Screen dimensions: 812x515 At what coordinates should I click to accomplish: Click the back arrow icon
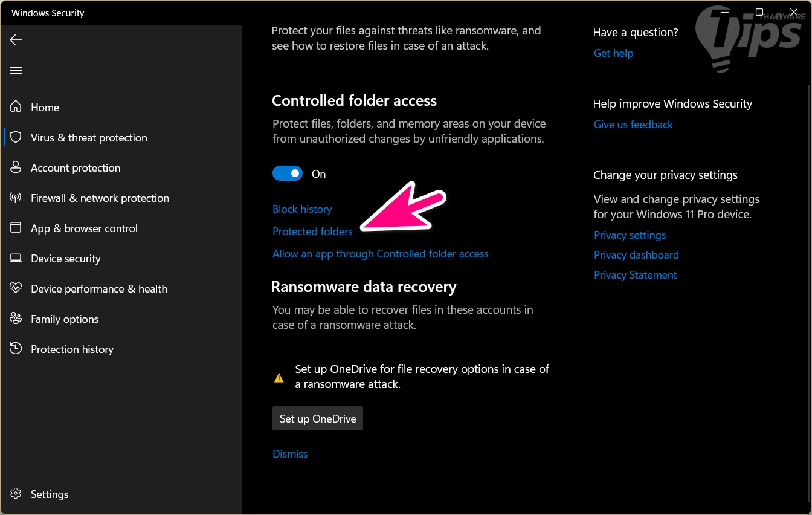pos(16,40)
